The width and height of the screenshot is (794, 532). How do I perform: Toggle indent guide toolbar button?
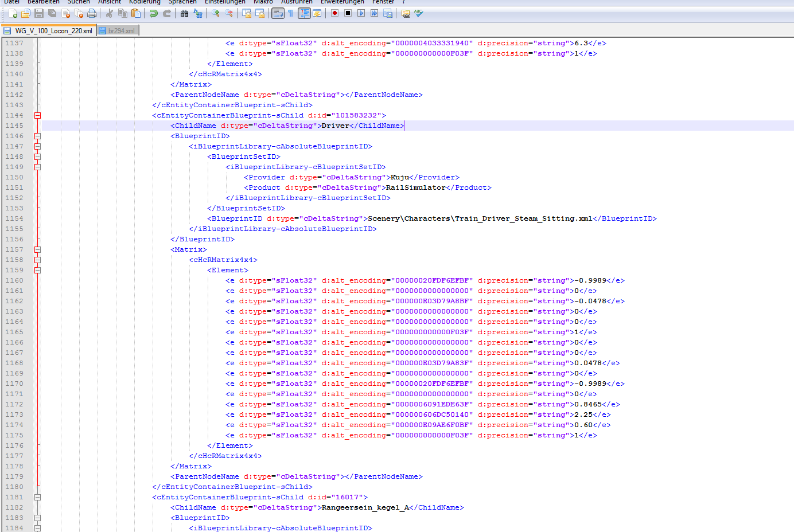(304, 13)
